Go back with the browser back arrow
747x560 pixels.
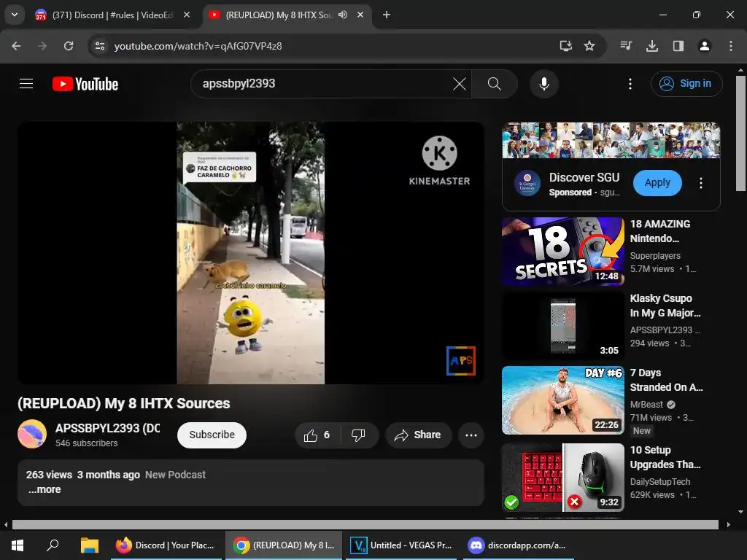[16, 46]
